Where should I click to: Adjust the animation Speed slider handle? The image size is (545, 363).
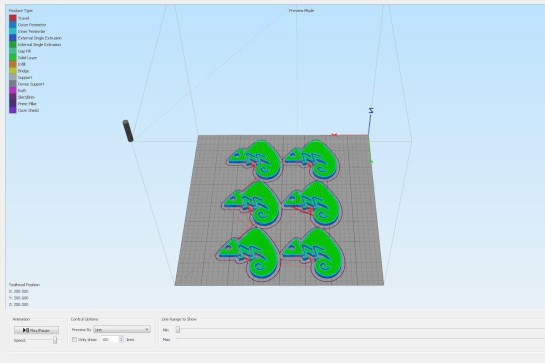(55, 340)
